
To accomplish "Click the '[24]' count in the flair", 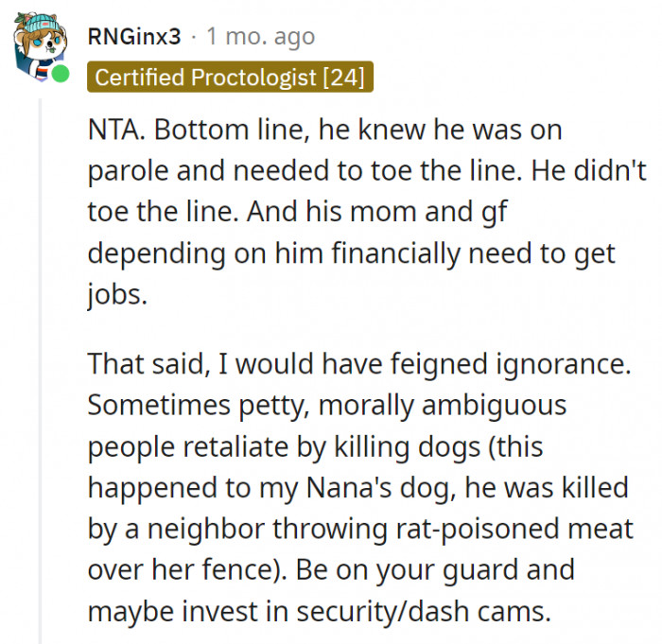I will 342,77.
